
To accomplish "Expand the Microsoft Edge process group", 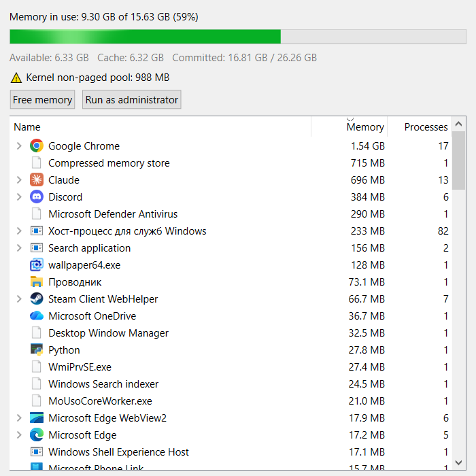I will click(19, 435).
